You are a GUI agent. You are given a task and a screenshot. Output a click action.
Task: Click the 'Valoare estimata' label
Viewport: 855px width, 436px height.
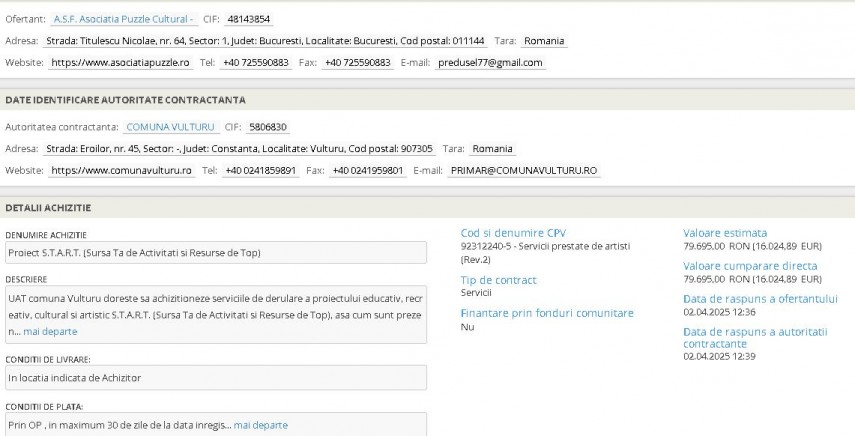click(725, 233)
